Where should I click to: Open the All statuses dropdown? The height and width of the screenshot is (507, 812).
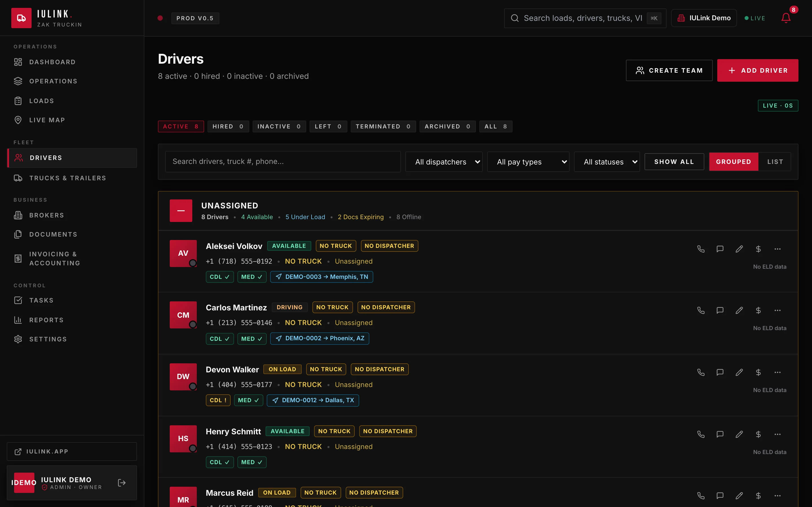click(607, 162)
